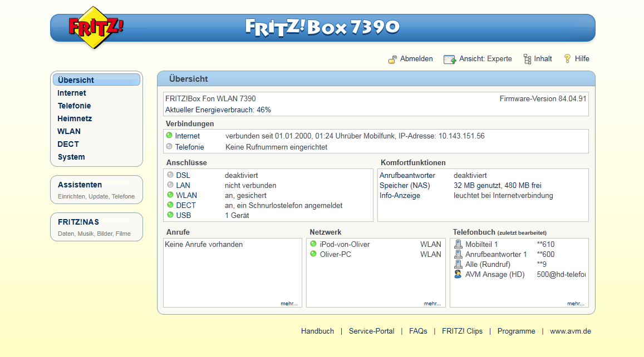
Task: Click the Abmelden lock icon
Action: coord(392,59)
